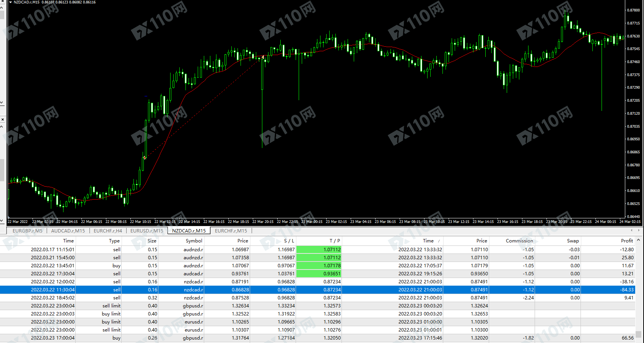The image size is (644, 343).
Task: Select order opened 2022.03.21 15:45:00
Action: point(317,257)
